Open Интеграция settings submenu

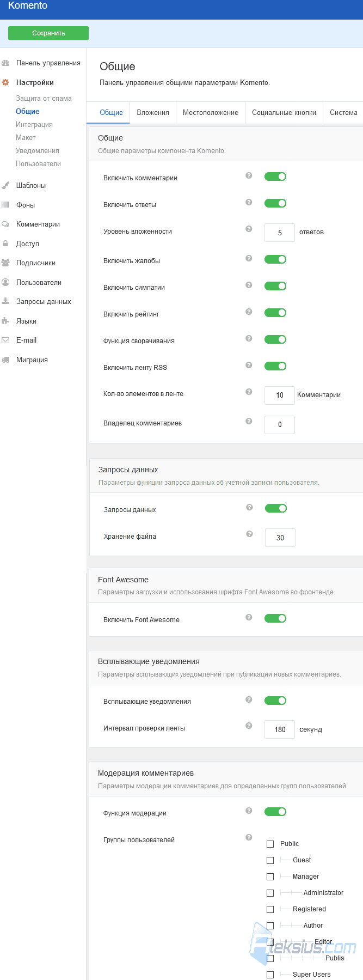(x=34, y=125)
